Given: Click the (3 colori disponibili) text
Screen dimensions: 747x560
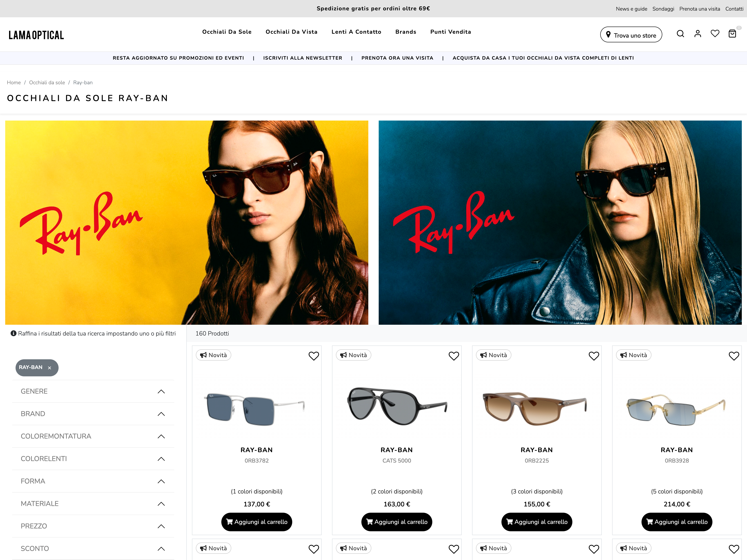Looking at the screenshot, I should click(x=537, y=492).
